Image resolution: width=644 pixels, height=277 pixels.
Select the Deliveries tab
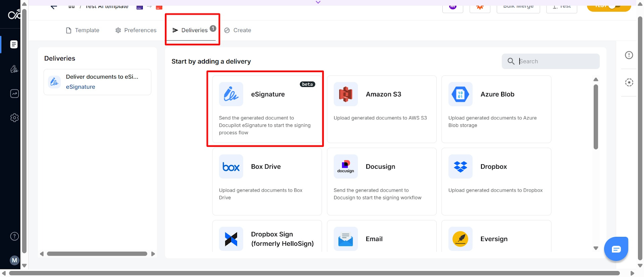[194, 30]
